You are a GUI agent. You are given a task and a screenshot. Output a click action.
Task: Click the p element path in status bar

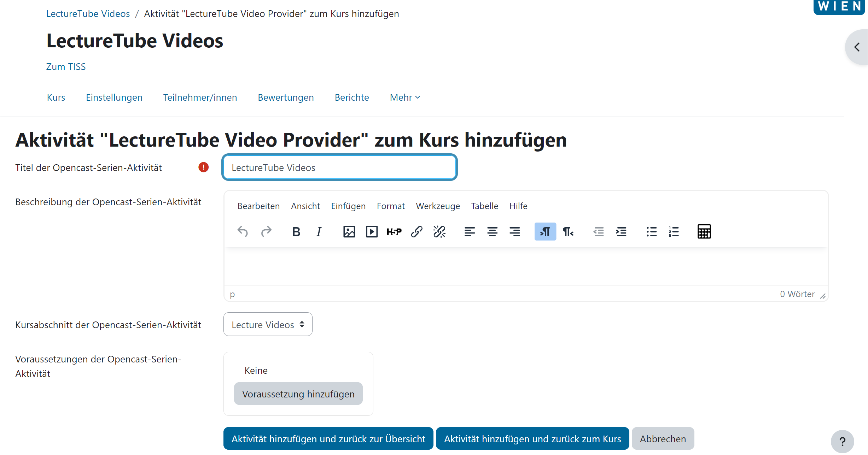232,294
